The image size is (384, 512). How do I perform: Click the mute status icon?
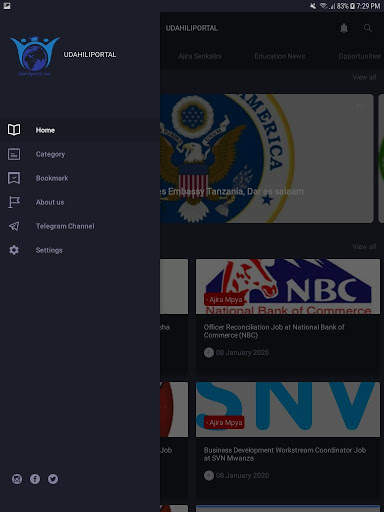coord(313,6)
